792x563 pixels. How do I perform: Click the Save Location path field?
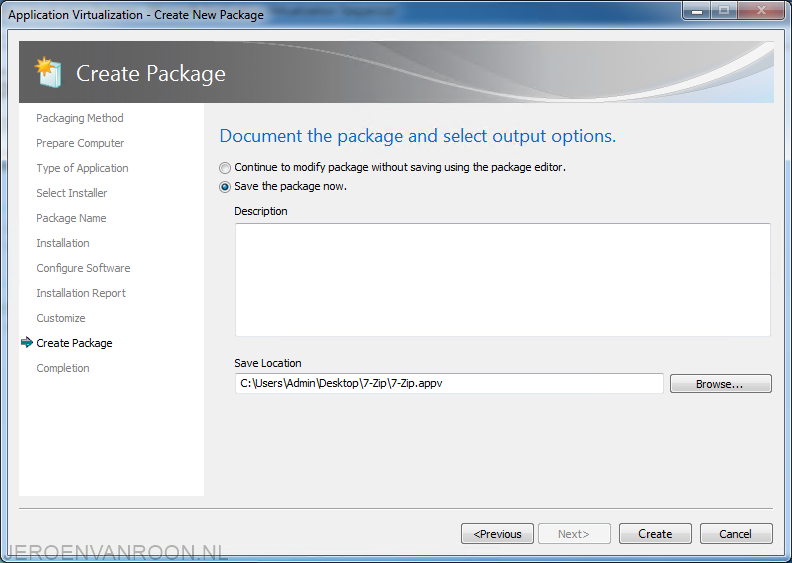point(449,383)
